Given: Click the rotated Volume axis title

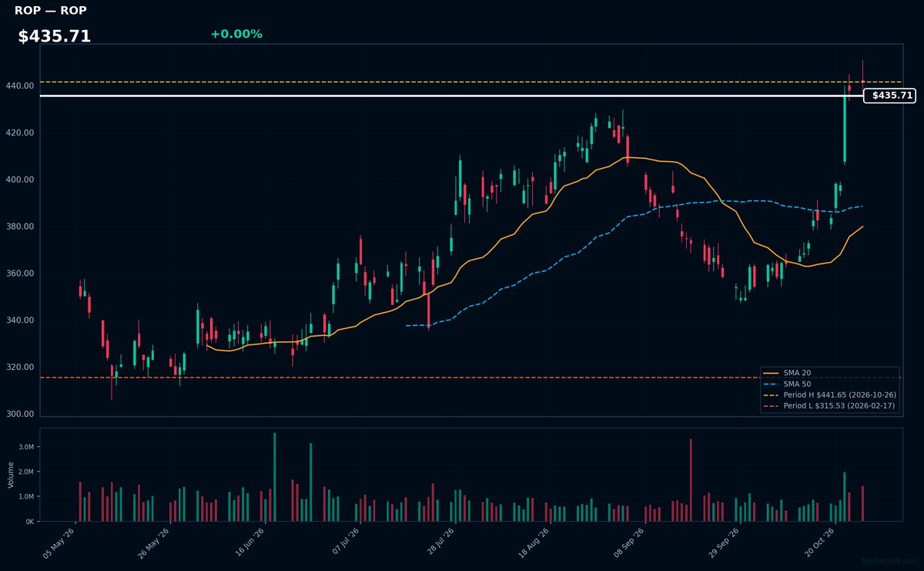Looking at the screenshot, I should pyautogui.click(x=10, y=475).
